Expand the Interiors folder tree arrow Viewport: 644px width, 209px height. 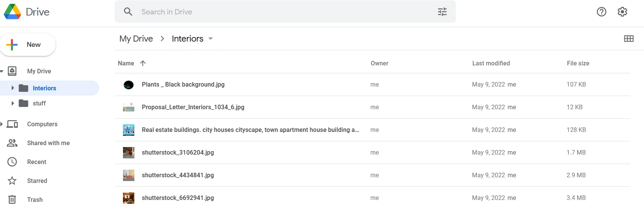[12, 88]
